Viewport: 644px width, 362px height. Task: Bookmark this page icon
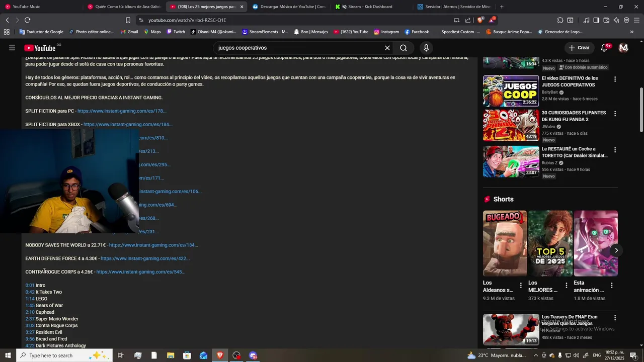pos(128,20)
